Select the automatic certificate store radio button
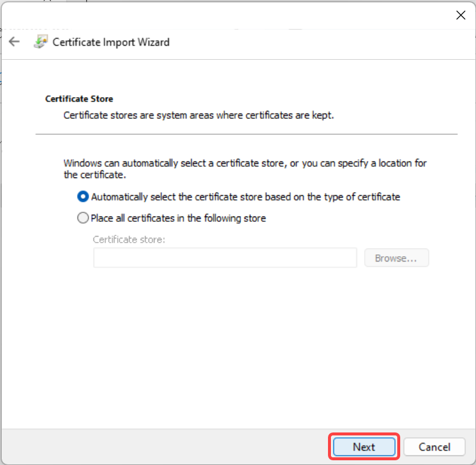476x465 pixels. 83,196
